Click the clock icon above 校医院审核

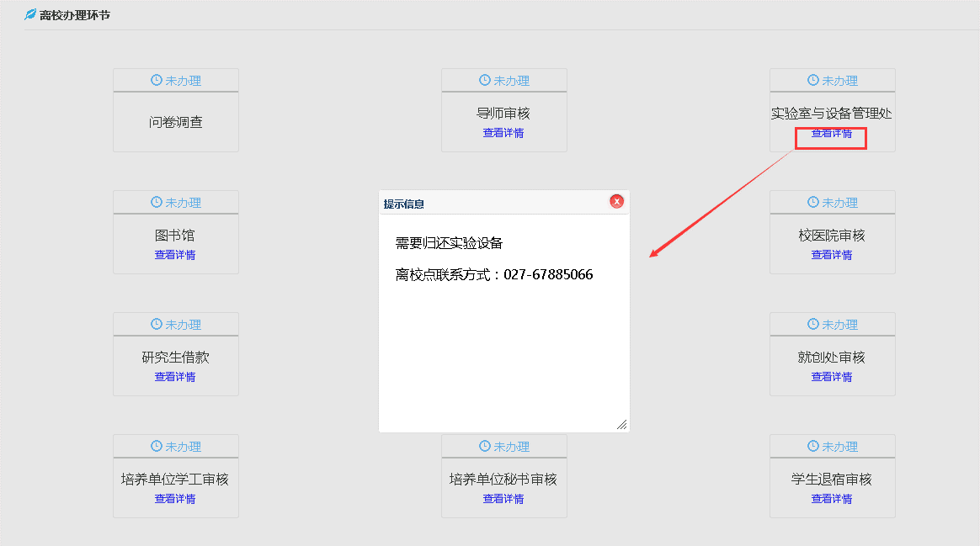tap(812, 202)
